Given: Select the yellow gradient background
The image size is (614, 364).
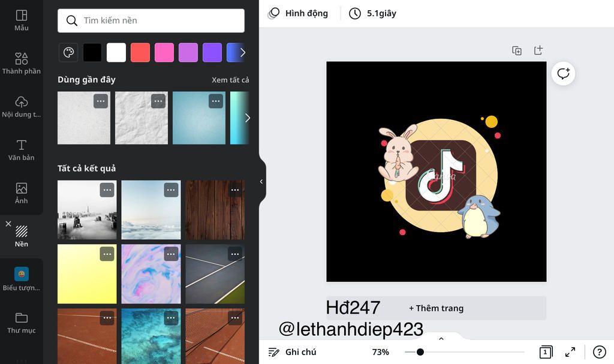Looking at the screenshot, I should pyautogui.click(x=87, y=274).
